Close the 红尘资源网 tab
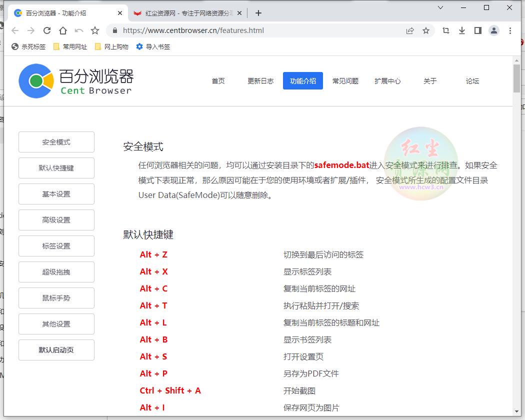The width and height of the screenshot is (525, 420). (239, 13)
